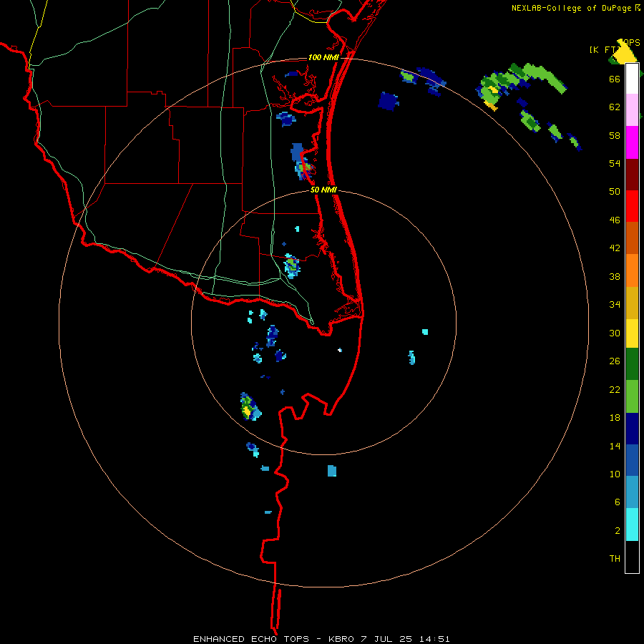
Task: Click the TH threshold legend label
Action: pyautogui.click(x=615, y=559)
